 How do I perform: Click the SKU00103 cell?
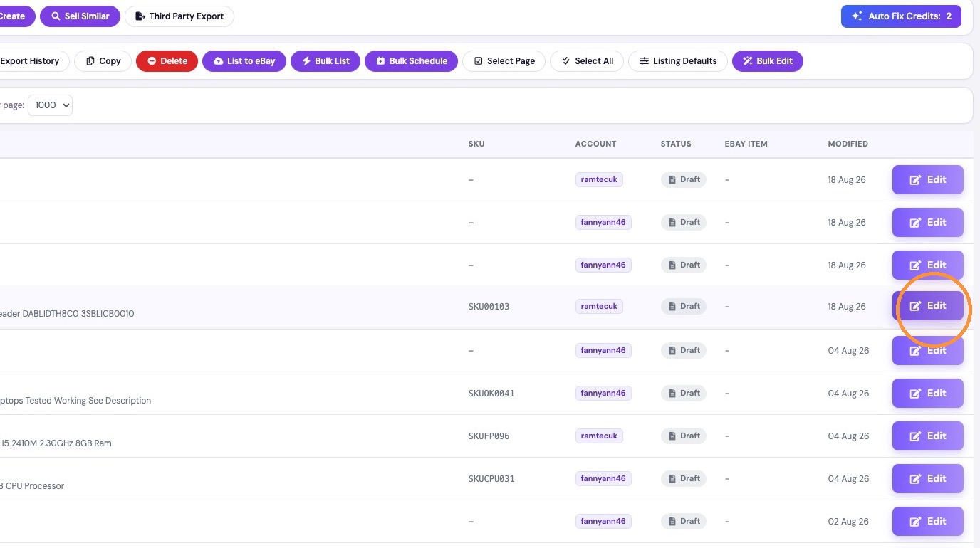tap(489, 307)
